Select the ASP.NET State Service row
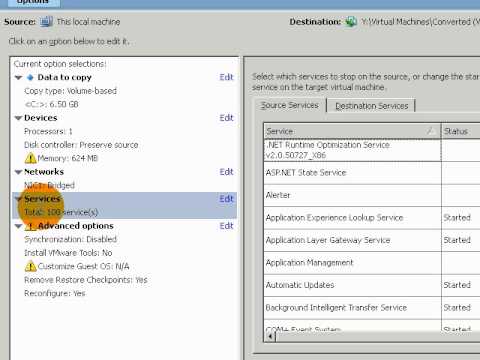 (x=372, y=173)
